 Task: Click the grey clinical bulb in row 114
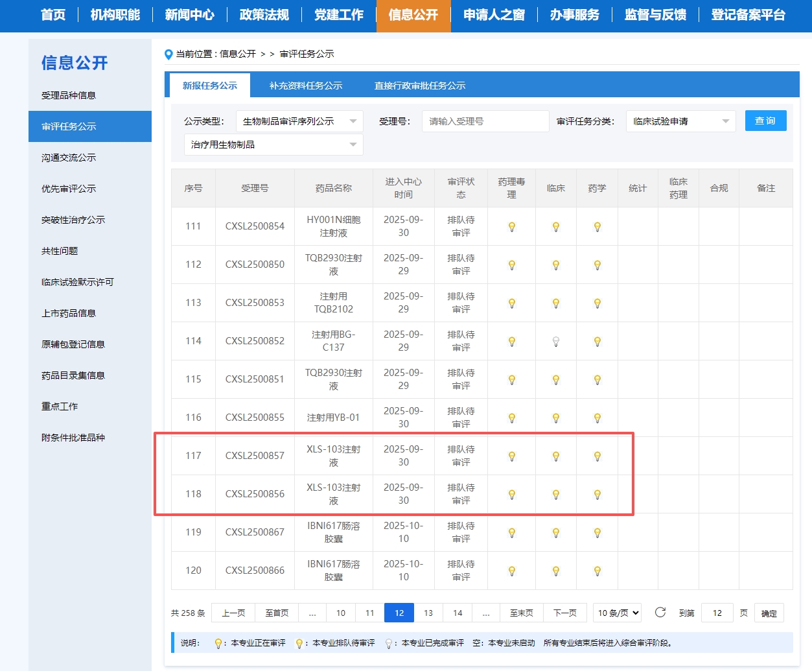[555, 342]
